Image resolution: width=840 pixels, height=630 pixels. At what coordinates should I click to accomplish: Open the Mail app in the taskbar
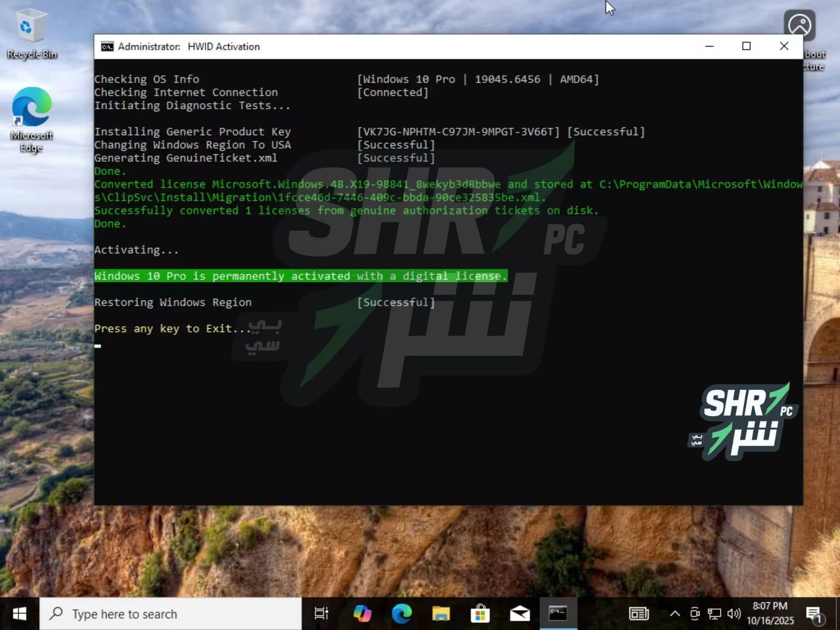(x=520, y=614)
